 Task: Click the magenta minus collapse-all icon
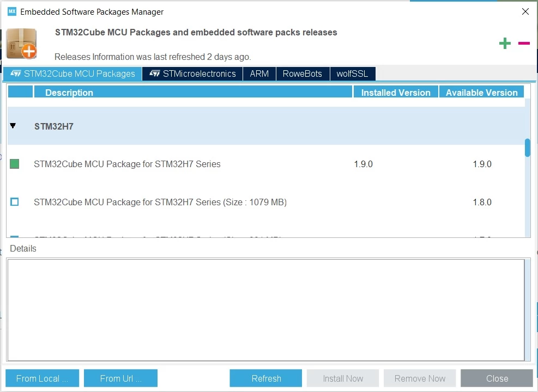coord(524,43)
